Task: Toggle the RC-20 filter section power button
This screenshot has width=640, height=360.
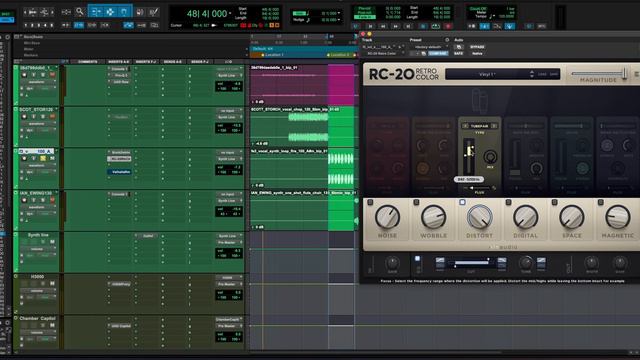Action: point(417,258)
